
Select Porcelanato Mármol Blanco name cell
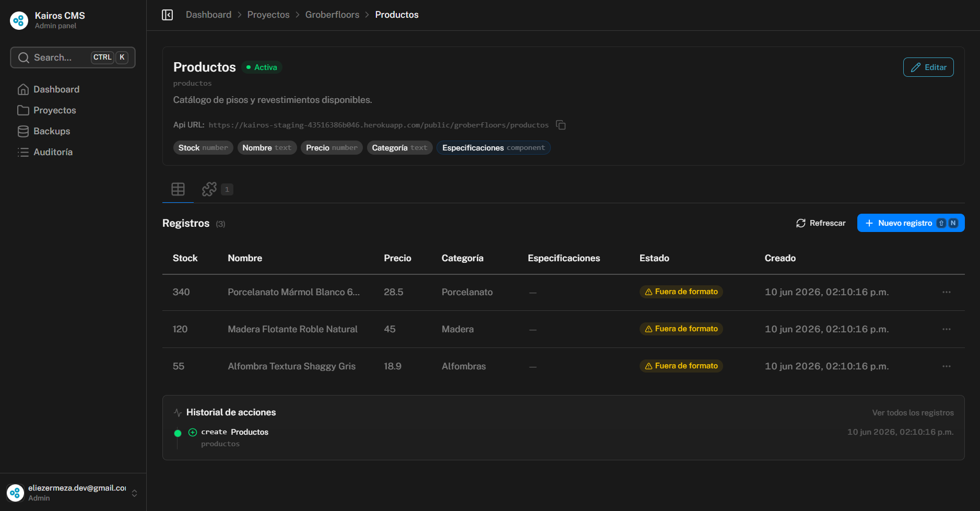pos(293,292)
